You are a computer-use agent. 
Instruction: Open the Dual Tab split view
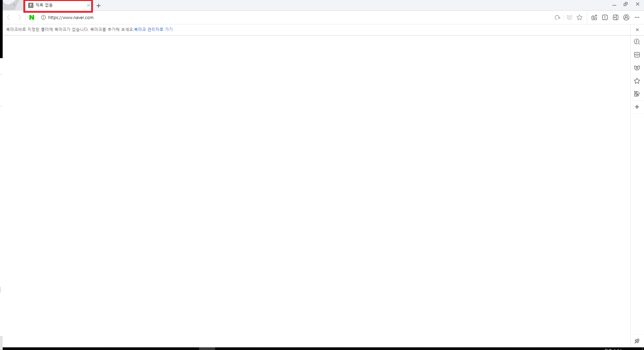(x=605, y=17)
